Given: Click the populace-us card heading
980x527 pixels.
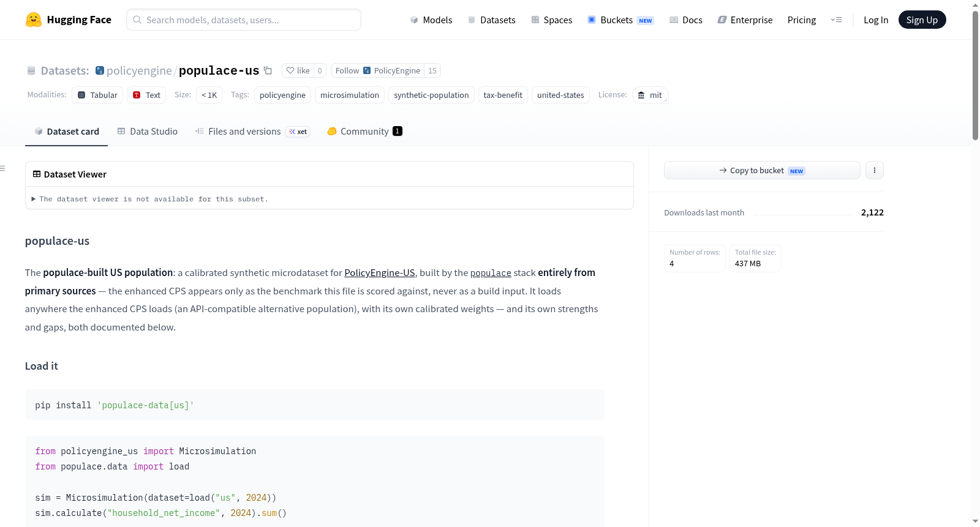Looking at the screenshot, I should click(57, 241).
